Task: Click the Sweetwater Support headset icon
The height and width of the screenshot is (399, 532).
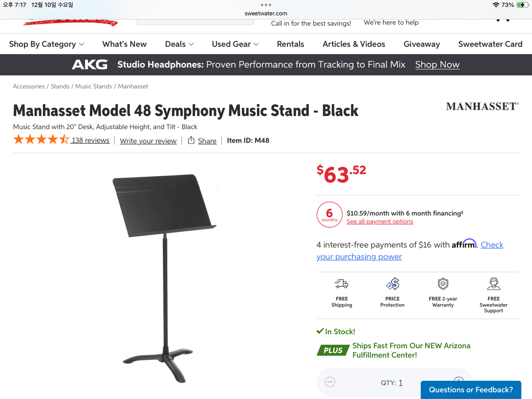Action: click(493, 284)
